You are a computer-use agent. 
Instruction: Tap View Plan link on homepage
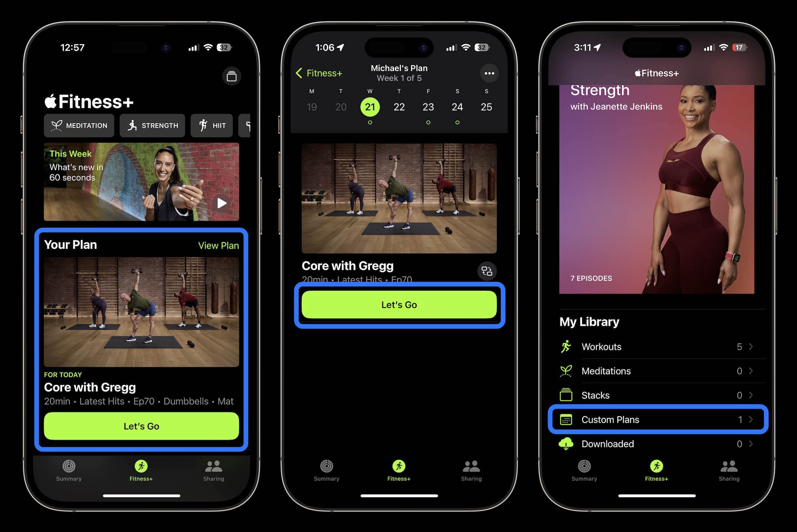[219, 245]
